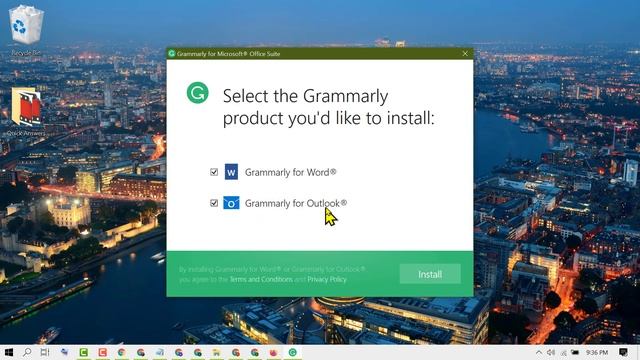Open the red Firefox-style taskbar icon
This screenshot has height=360, width=640.
point(273,352)
